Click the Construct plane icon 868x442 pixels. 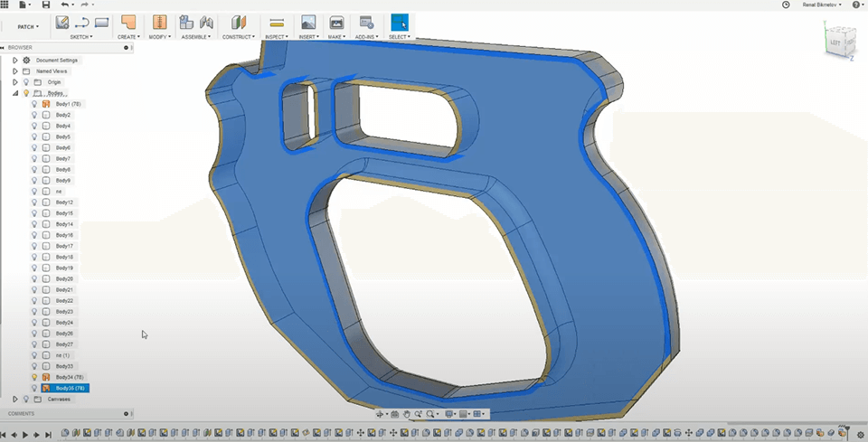pyautogui.click(x=238, y=22)
